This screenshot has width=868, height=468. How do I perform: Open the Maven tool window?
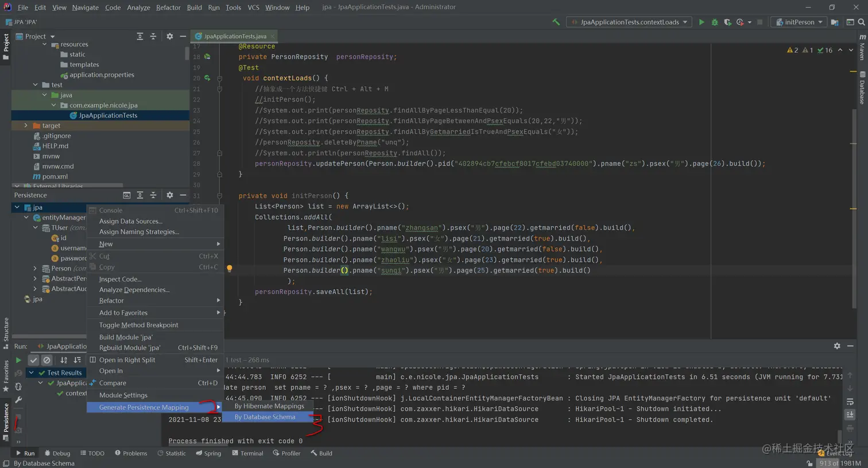862,47
